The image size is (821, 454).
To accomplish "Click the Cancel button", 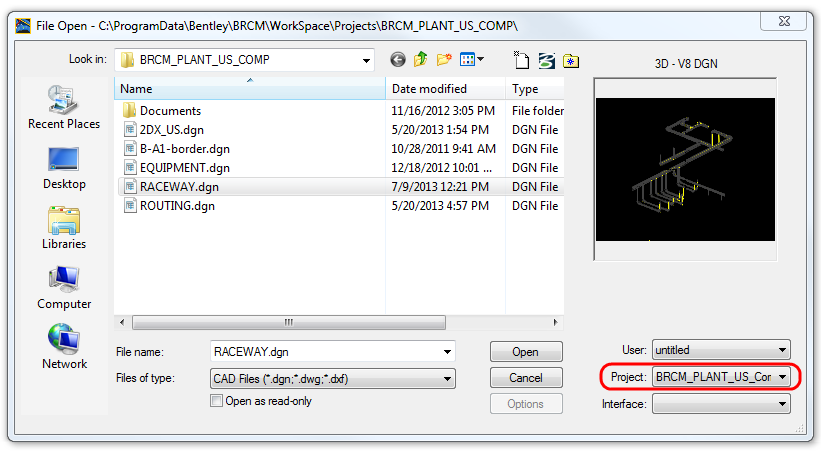I will [526, 378].
